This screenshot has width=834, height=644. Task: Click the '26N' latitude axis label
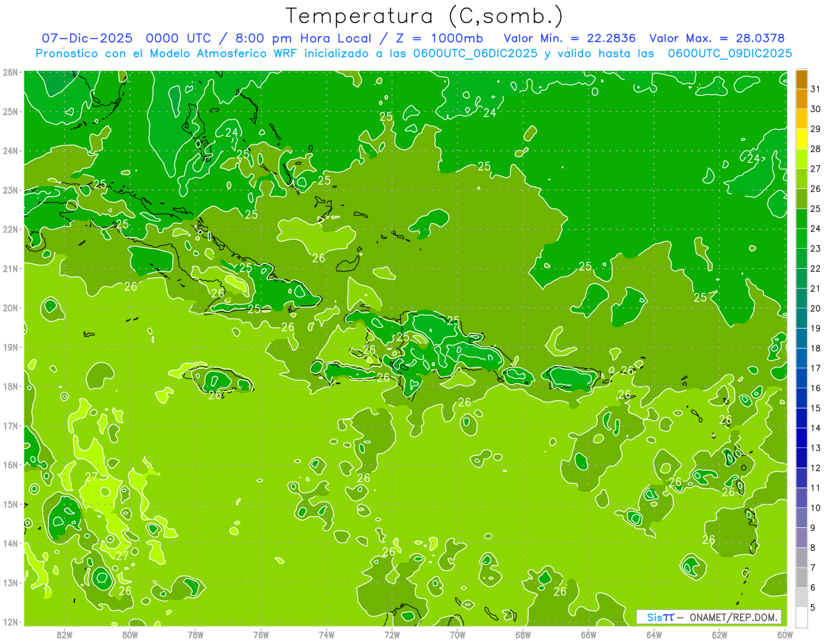[10, 72]
